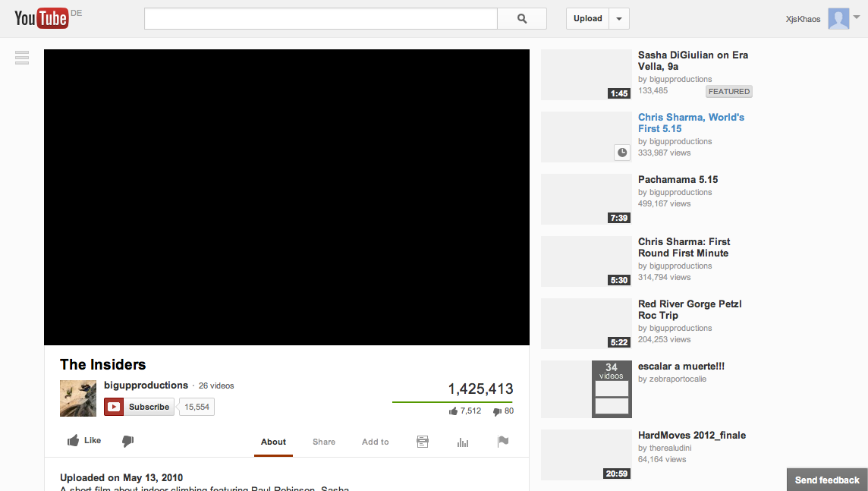Click the zebraportocalie uploader name
Viewport: 868px width, 491px height.
(678, 379)
